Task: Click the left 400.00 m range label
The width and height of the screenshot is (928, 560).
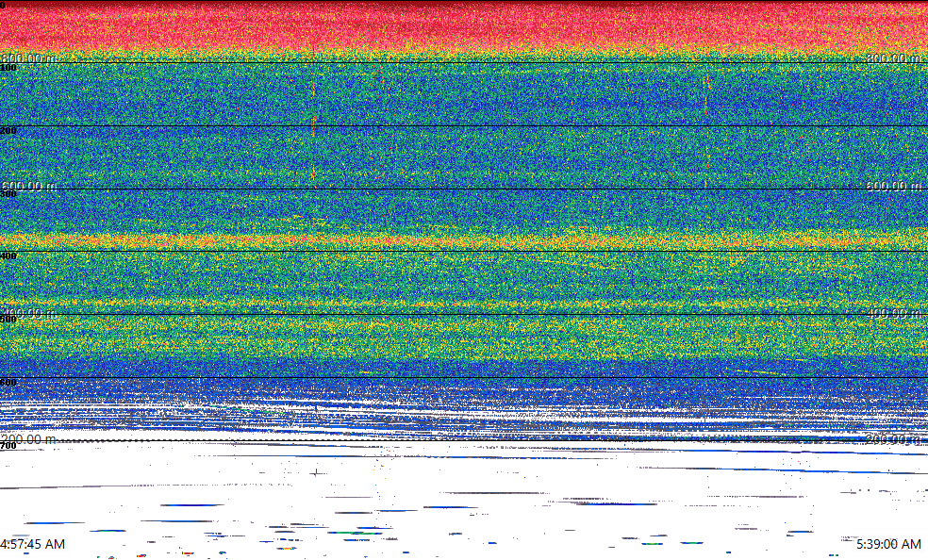Action: tap(27, 312)
